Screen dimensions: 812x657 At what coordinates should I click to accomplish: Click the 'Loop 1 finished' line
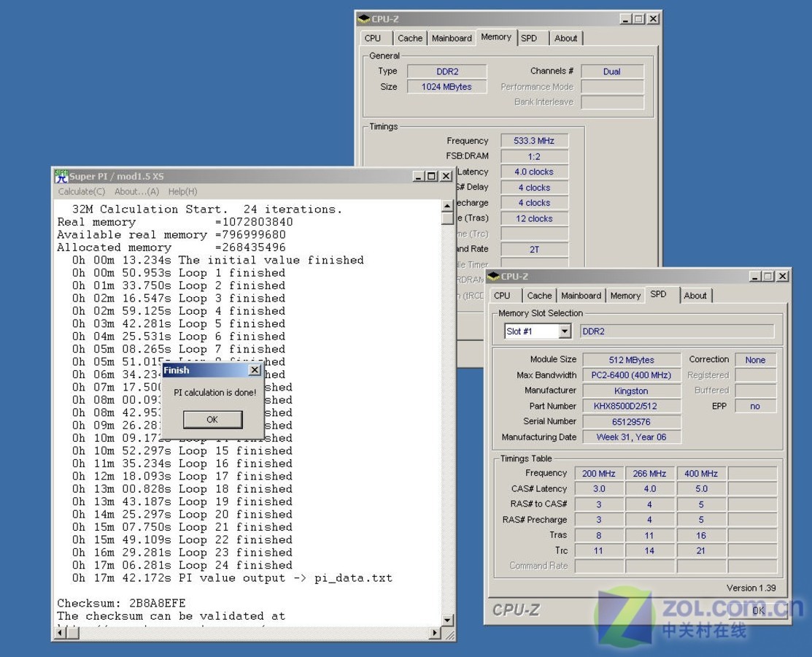pyautogui.click(x=179, y=273)
